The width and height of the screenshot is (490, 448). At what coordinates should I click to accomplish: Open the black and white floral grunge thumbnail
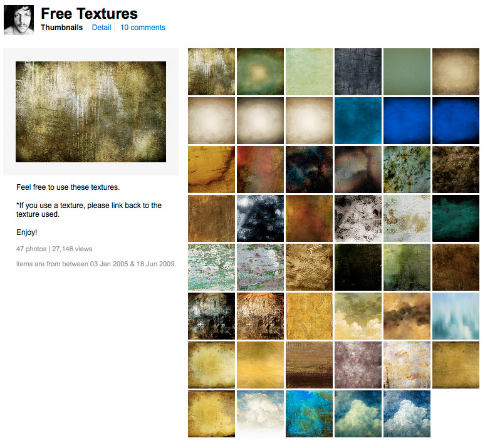point(358,219)
